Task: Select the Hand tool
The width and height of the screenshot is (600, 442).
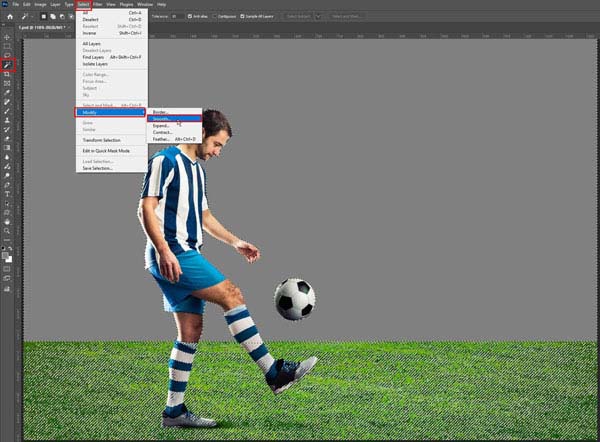Action: point(7,222)
